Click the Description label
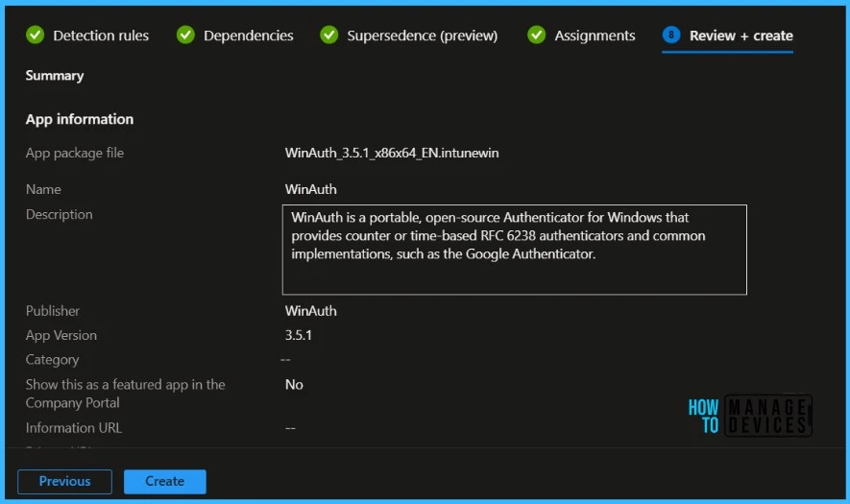Screen dimensions: 850x504 click(60, 215)
